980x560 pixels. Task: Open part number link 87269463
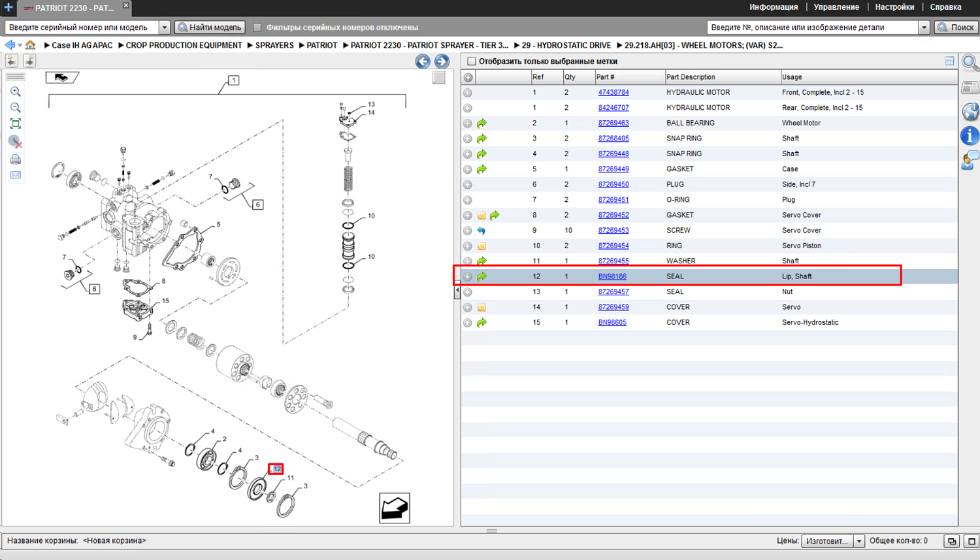[613, 123]
